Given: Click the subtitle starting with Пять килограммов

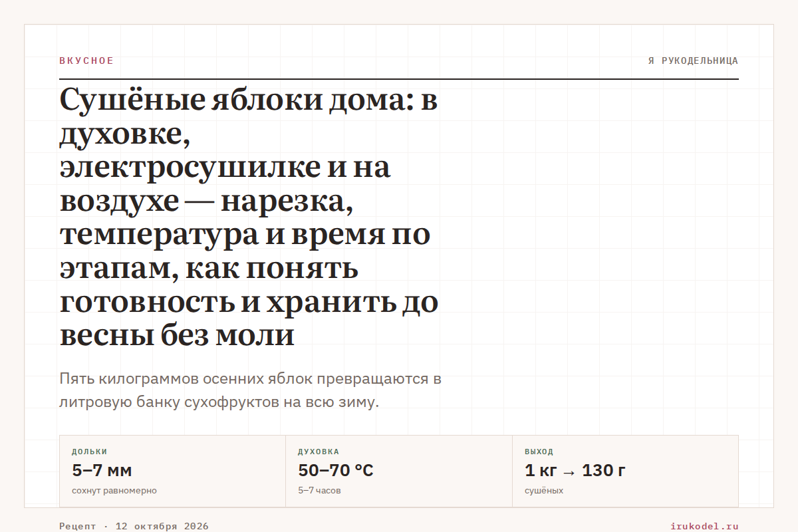Looking at the screenshot, I should tap(250, 390).
